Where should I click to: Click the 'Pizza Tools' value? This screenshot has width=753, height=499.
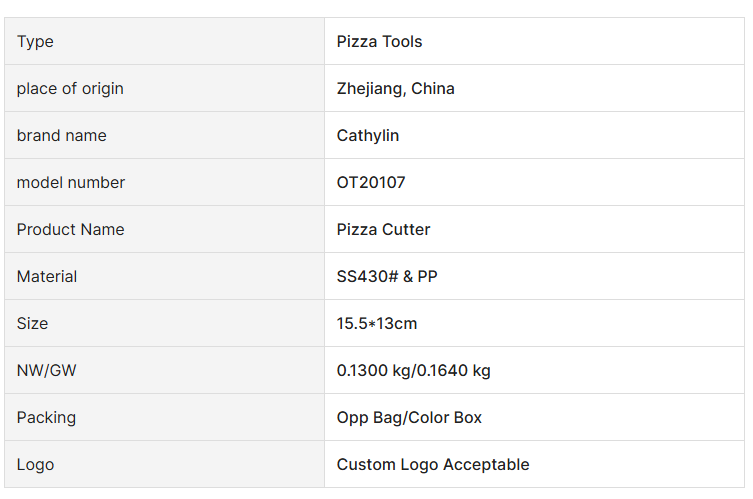coord(379,42)
